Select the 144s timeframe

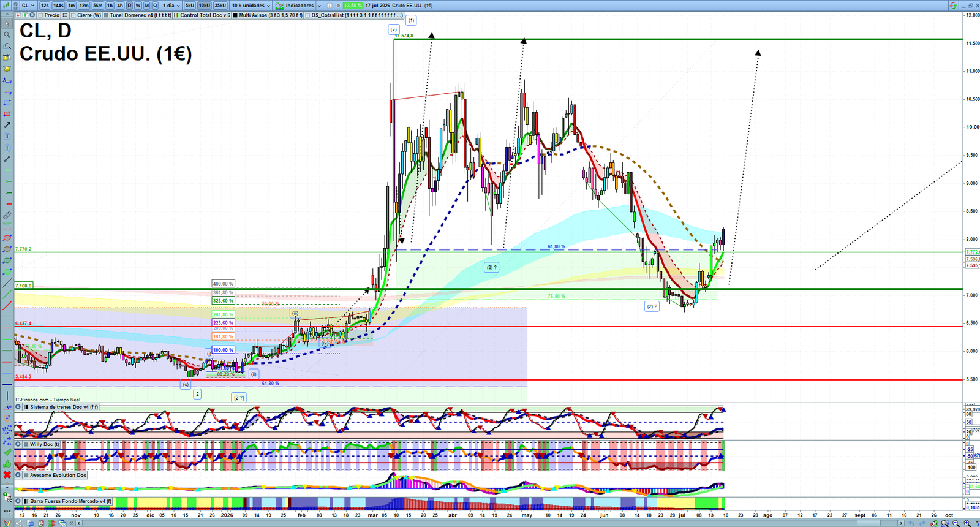tap(58, 5)
